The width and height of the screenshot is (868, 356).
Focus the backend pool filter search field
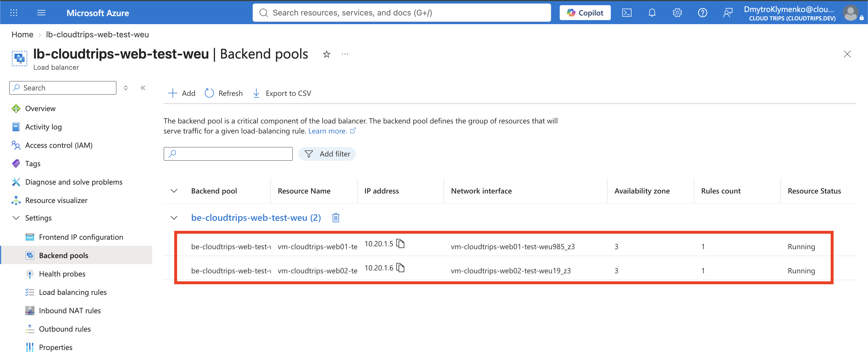tap(228, 154)
